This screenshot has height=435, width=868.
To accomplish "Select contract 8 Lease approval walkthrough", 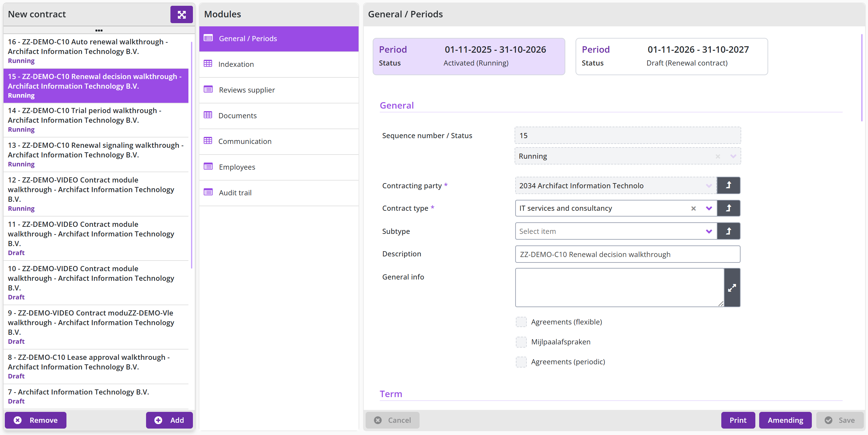I will (x=96, y=366).
